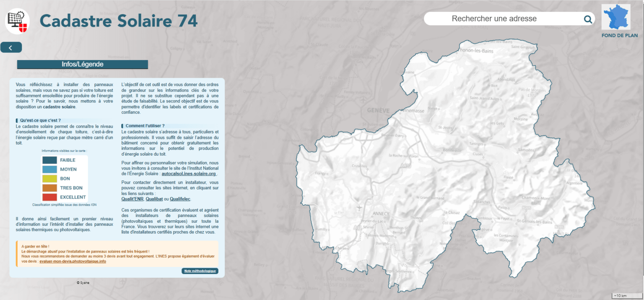Open the Qualibat certification link
644x300 pixels.
(154, 199)
